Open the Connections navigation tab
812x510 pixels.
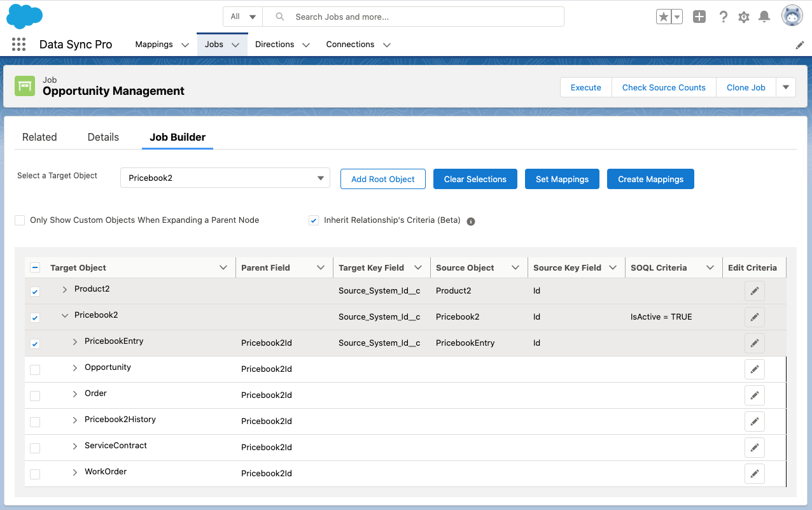tap(350, 45)
